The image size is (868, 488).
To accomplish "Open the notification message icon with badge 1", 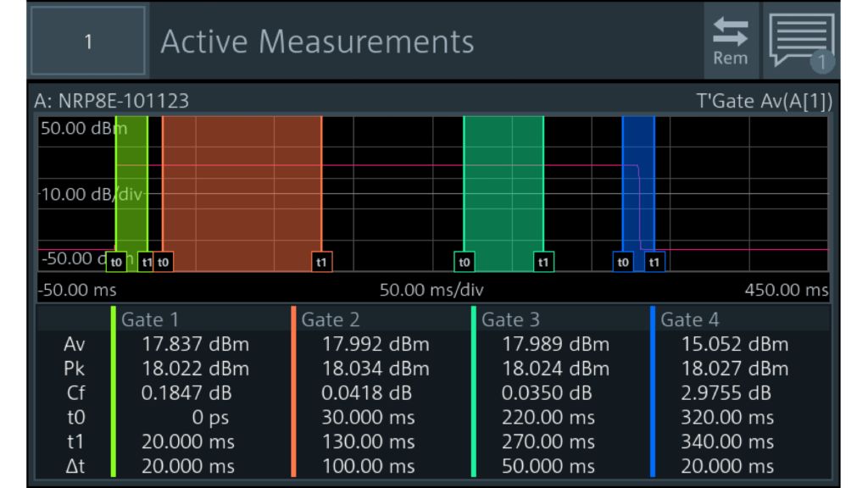I will (x=801, y=37).
